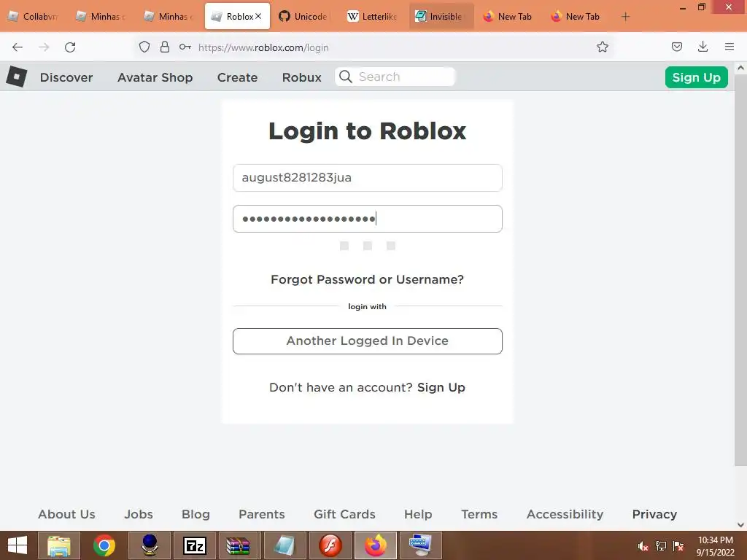
Task: Switch to the Collabvm tab
Action: (33, 16)
